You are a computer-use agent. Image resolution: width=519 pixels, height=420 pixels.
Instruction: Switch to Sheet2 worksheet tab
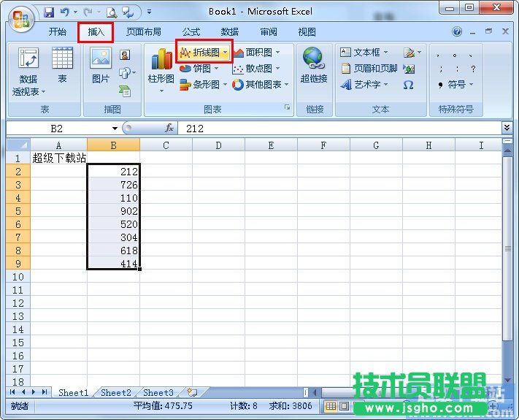pyautogui.click(x=115, y=392)
